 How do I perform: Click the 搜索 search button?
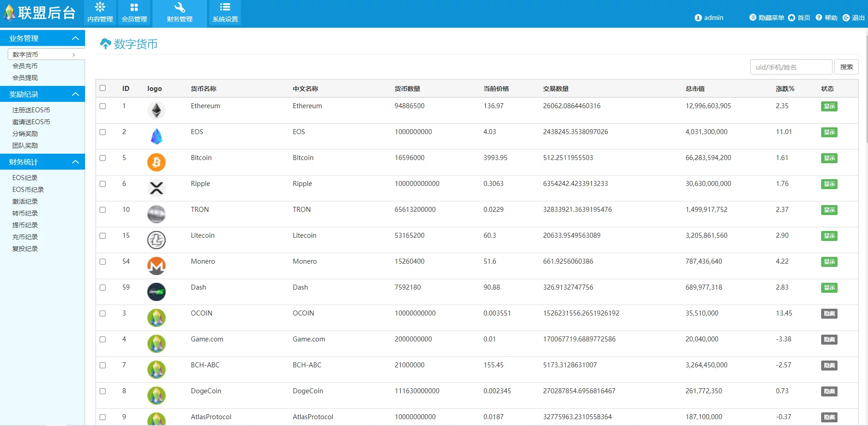point(846,67)
